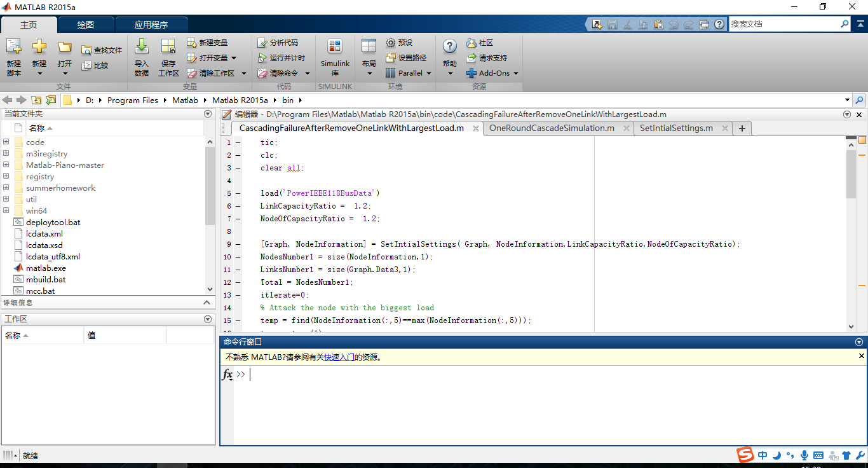Select the 新建脚本 (New Script) icon

coord(14,56)
